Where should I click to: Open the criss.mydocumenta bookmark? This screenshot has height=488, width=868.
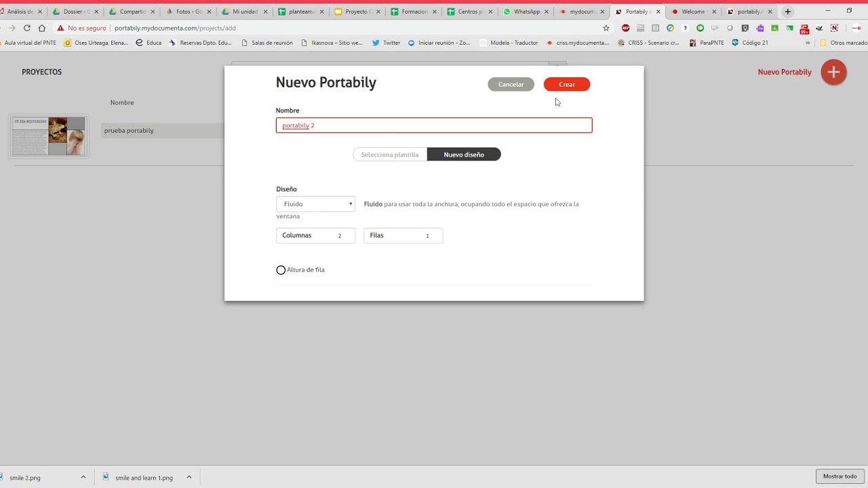pos(578,43)
